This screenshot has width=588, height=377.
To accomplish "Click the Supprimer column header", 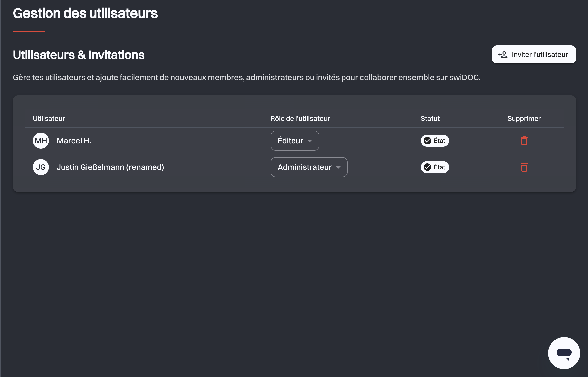I will 524,118.
